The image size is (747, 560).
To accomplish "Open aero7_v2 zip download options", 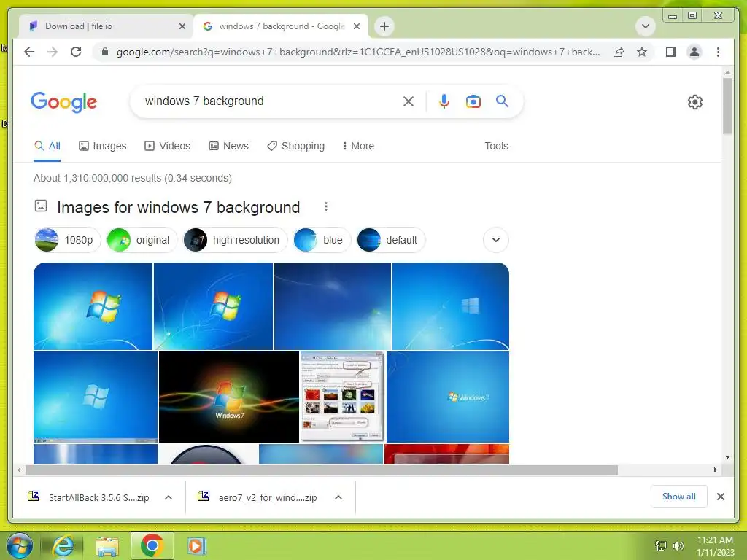I will click(x=338, y=497).
